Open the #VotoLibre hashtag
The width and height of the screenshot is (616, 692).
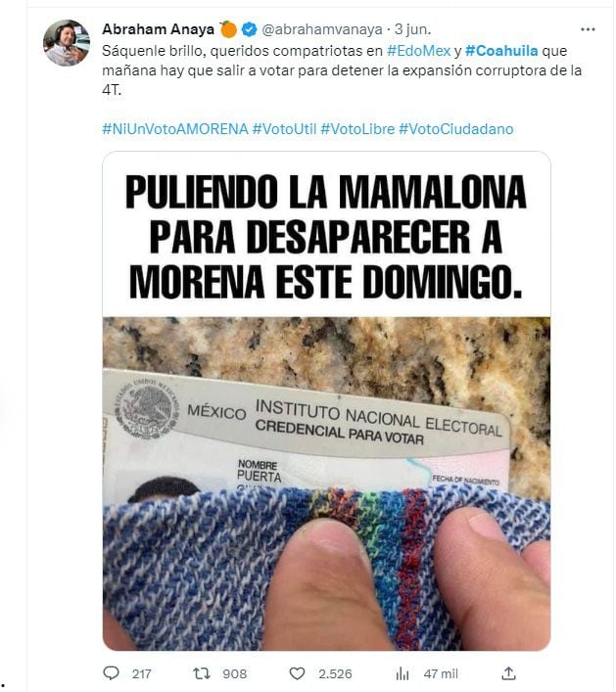[x=357, y=129]
